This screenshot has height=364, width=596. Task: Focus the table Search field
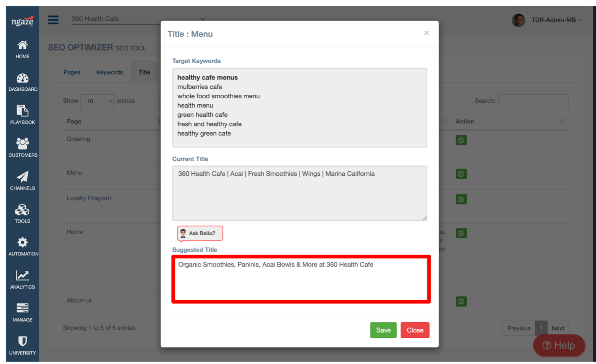pos(533,101)
